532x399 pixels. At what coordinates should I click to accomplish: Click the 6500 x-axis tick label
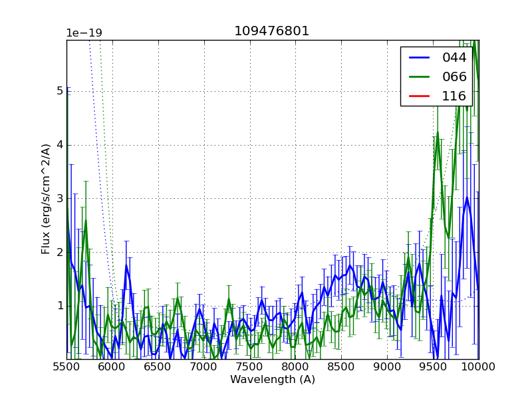click(158, 367)
